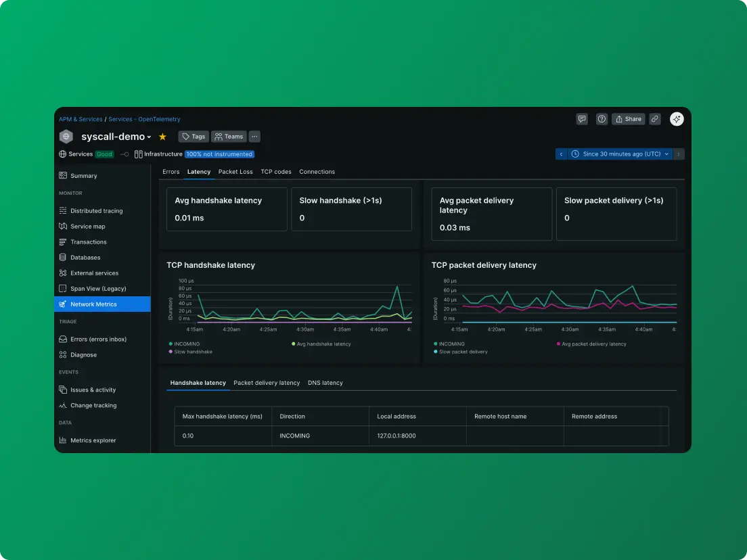Open Databases from the sidebar

tap(85, 258)
